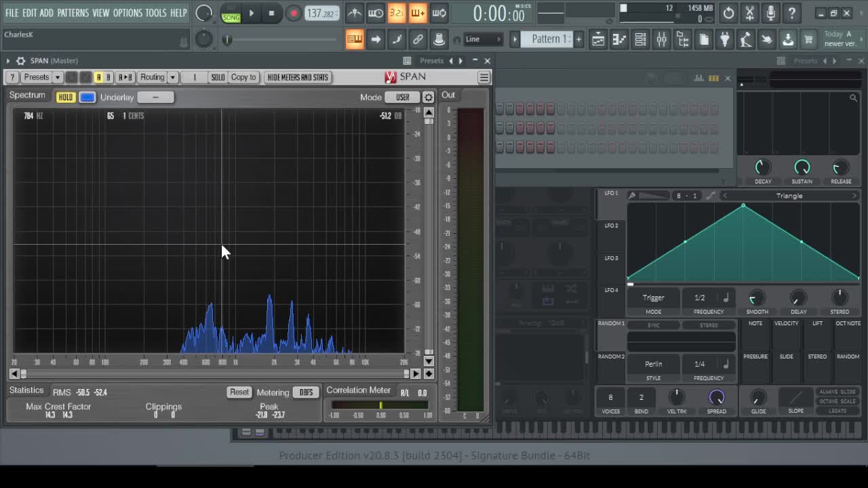Image resolution: width=868 pixels, height=488 pixels.
Task: Open the Piano roll view icon
Action: coord(619,39)
